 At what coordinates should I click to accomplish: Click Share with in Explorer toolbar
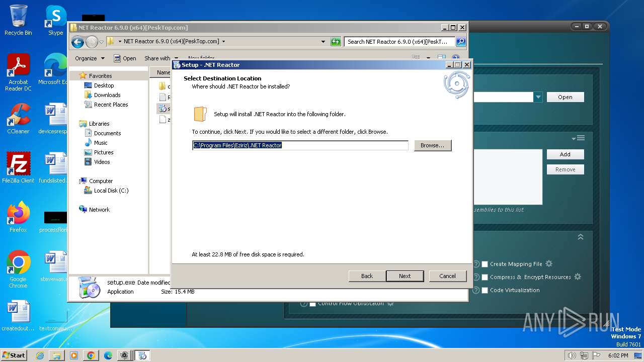point(161,58)
